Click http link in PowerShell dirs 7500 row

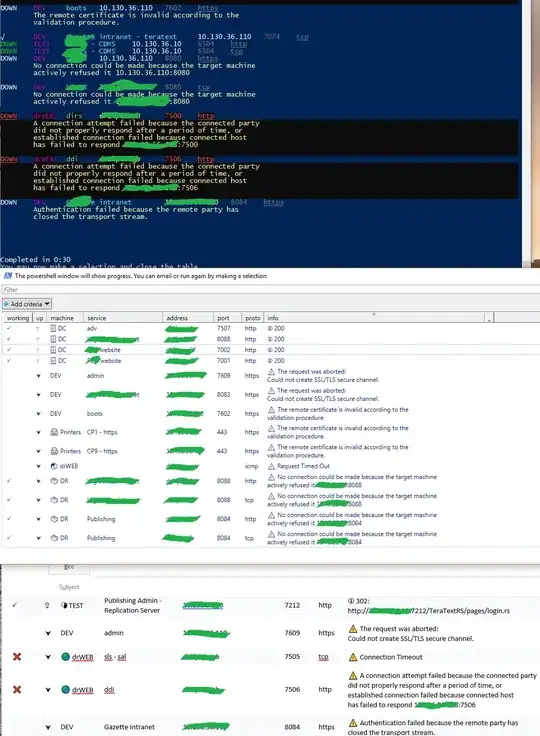[206, 116]
